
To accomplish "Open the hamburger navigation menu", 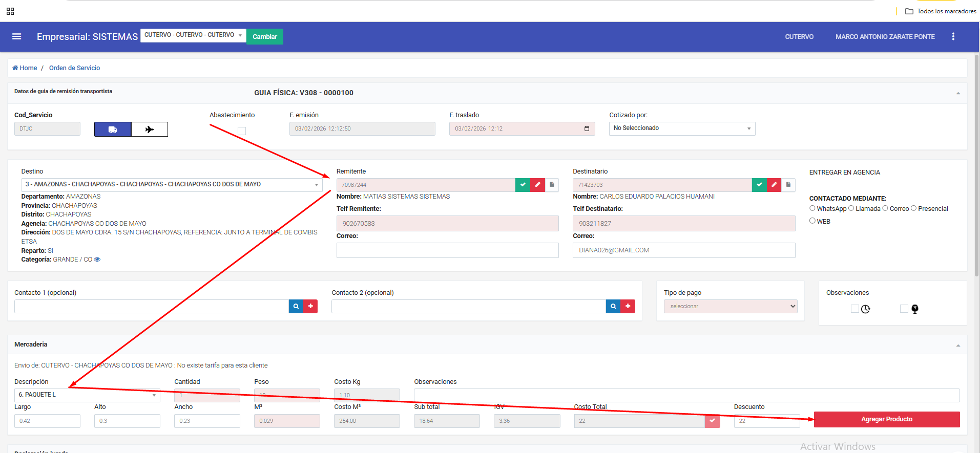I will [x=16, y=36].
